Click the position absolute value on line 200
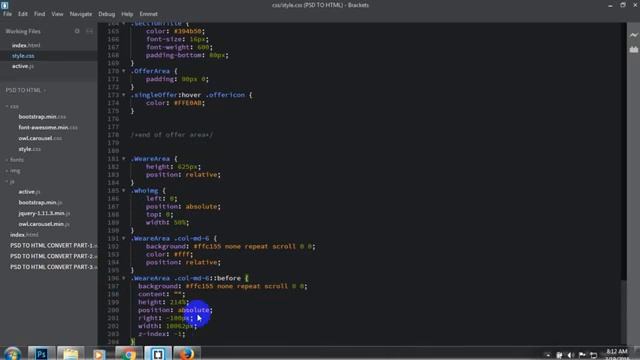The height and width of the screenshot is (360, 640). pyautogui.click(x=194, y=310)
